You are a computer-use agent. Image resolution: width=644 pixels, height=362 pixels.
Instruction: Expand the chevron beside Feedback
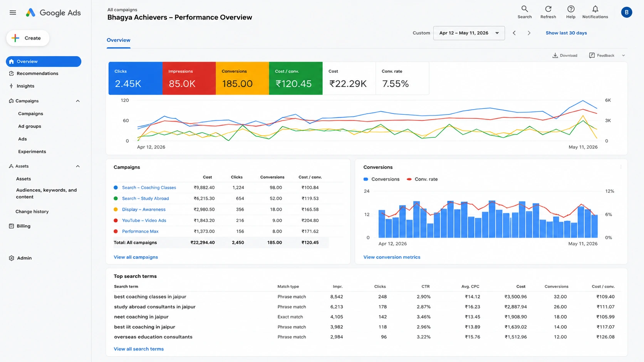(623, 55)
